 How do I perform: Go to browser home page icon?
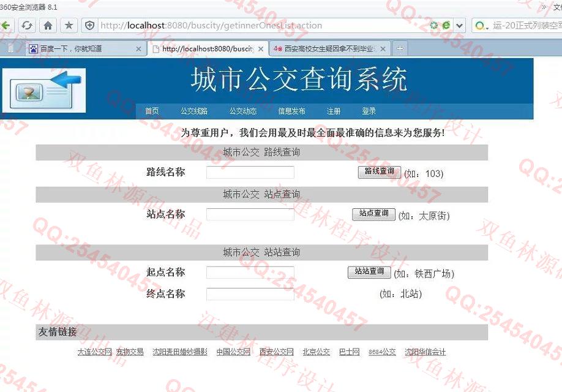[48, 26]
